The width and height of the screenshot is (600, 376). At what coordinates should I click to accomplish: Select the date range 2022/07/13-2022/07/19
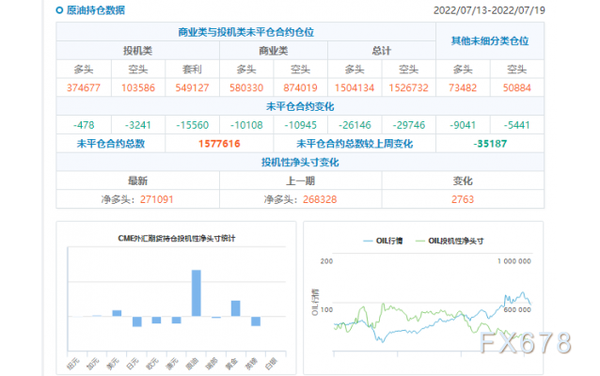489,10
